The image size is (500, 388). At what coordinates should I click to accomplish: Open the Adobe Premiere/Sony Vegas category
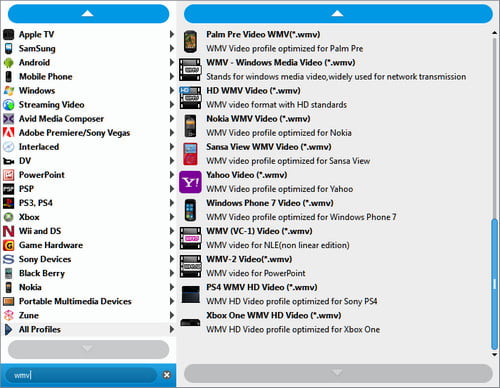(x=88, y=133)
